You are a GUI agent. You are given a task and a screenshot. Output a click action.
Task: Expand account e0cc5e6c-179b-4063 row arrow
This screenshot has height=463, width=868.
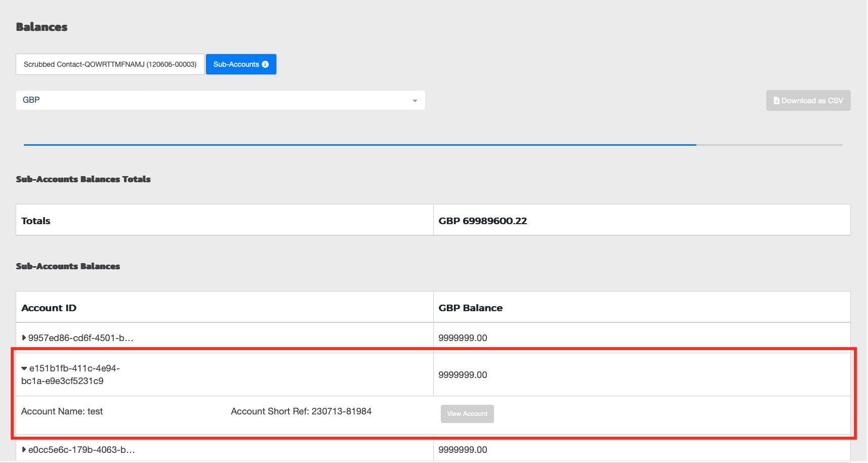pyautogui.click(x=24, y=449)
